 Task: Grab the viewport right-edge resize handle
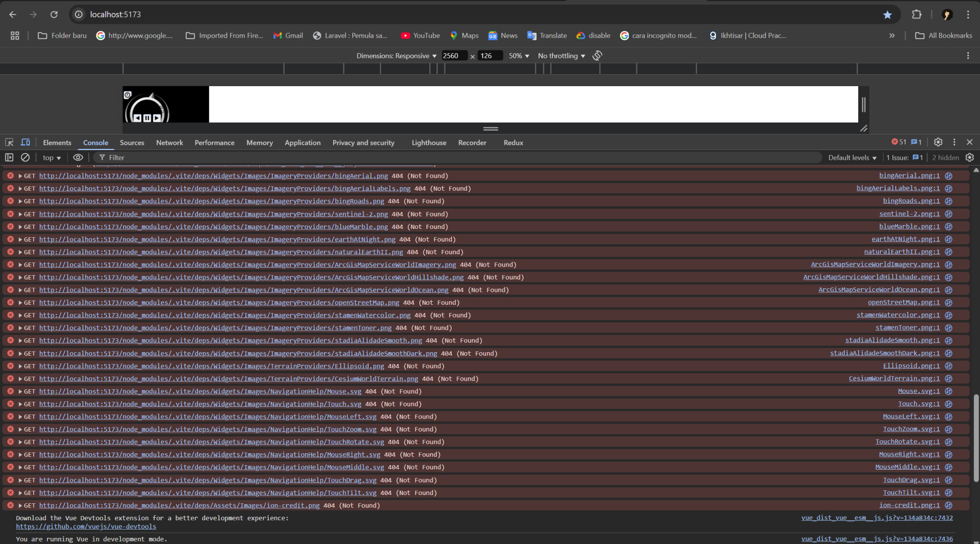[x=863, y=105]
